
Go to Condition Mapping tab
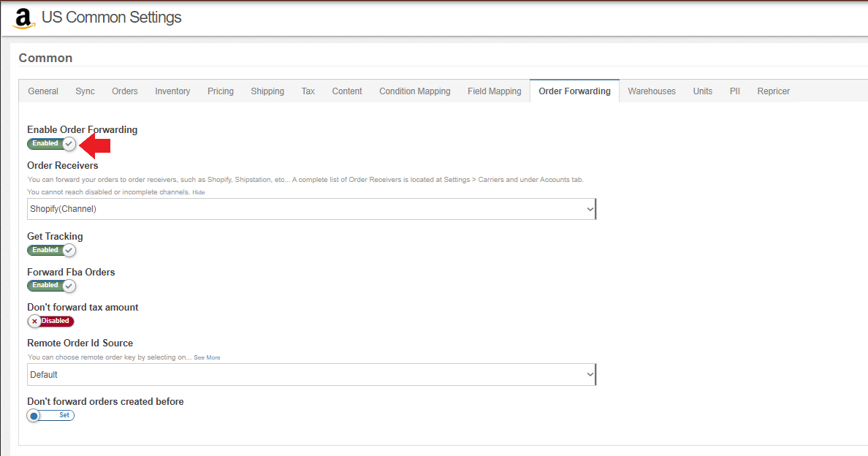[x=414, y=91]
